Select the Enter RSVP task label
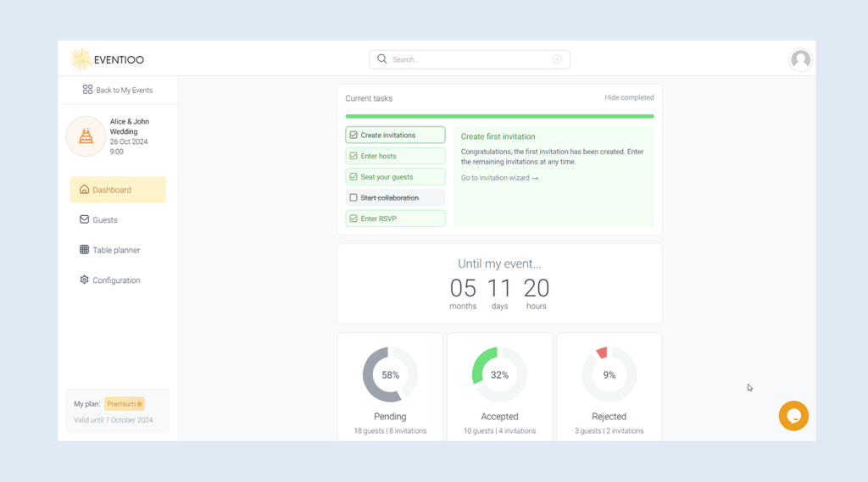Viewport: 868px width, 482px height. tap(378, 219)
